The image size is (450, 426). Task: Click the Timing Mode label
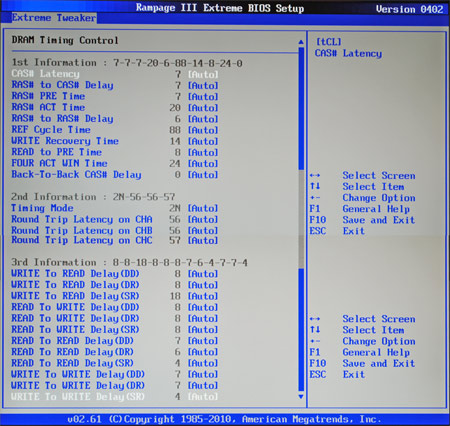[x=42, y=208]
